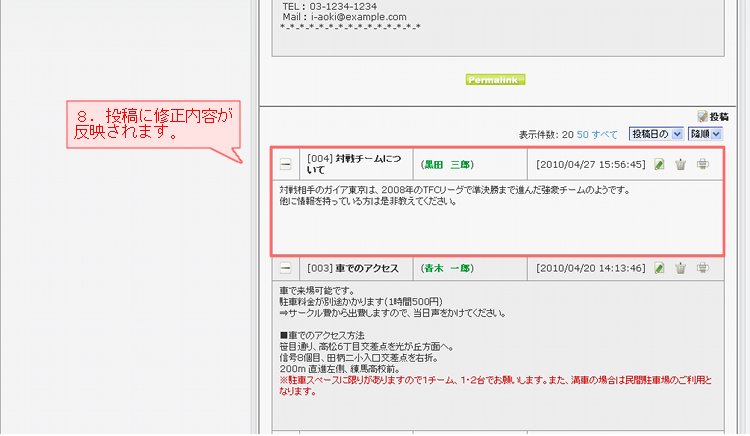750x436 pixels.
Task: Click the TEL: 03-1234-1234 line
Action: coord(330,6)
